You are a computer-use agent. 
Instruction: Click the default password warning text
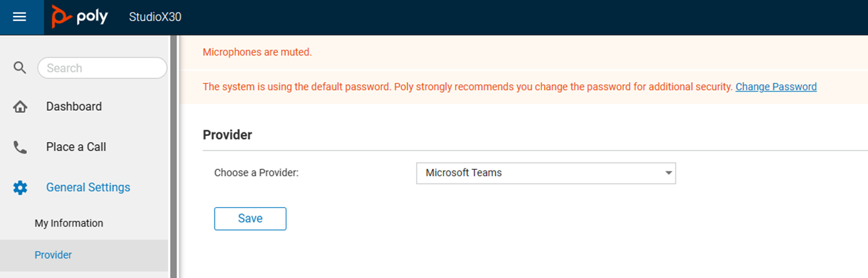[x=467, y=87]
